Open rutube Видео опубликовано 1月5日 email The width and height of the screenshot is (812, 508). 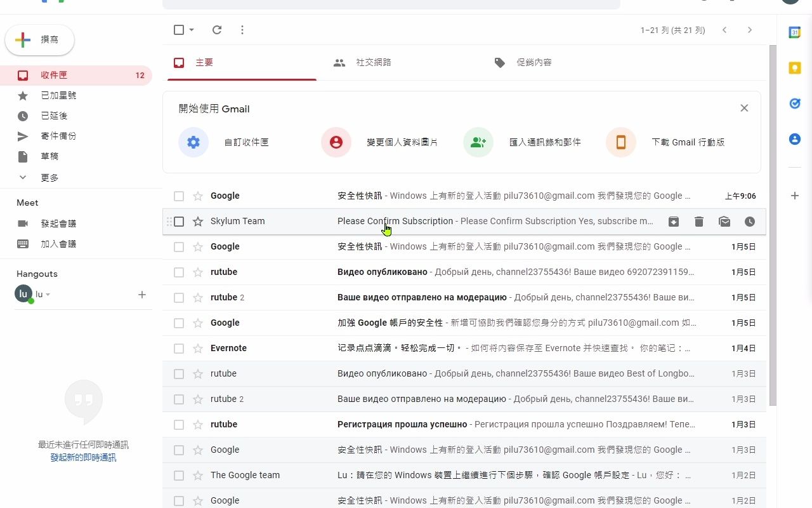coord(464,272)
